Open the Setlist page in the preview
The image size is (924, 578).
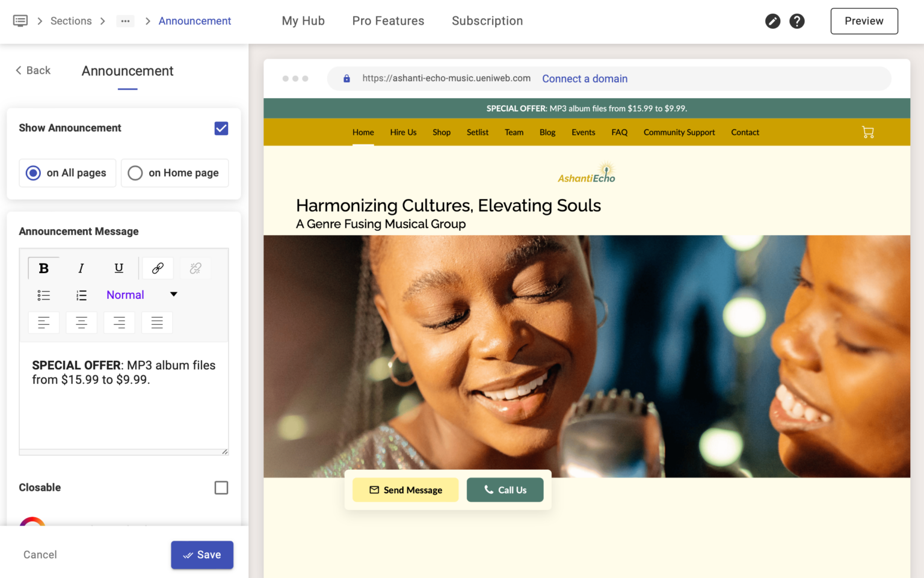pos(477,132)
